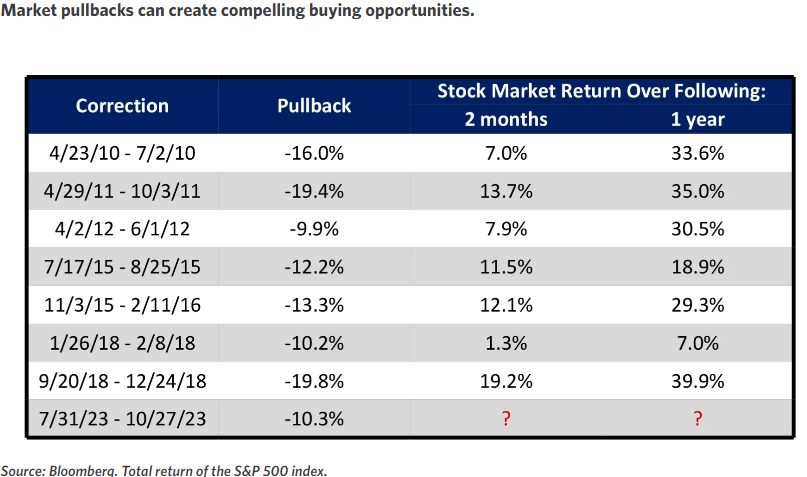Click the '1 year' subheader
This screenshot has width=807, height=477.
[699, 120]
